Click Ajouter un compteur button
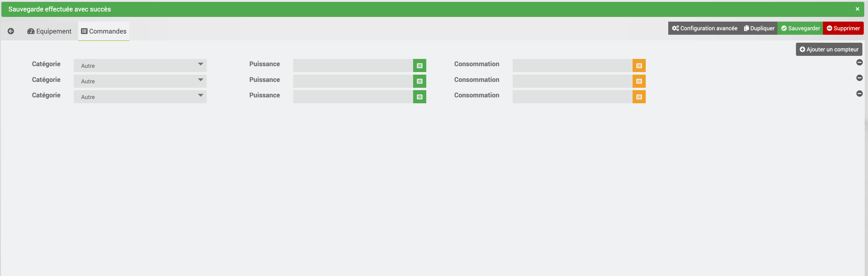 pos(829,50)
